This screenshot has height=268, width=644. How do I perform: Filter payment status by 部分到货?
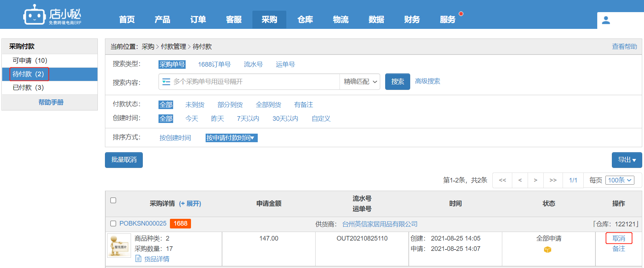coord(230,105)
